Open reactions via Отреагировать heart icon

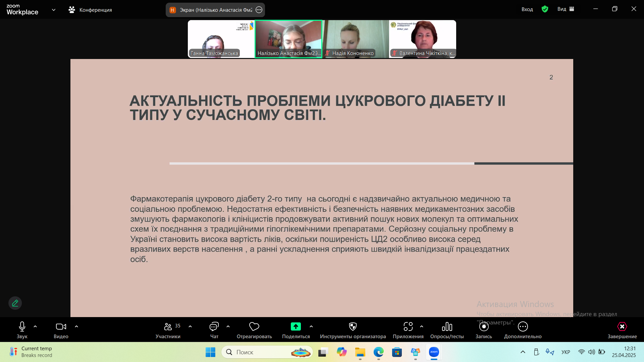254,330
